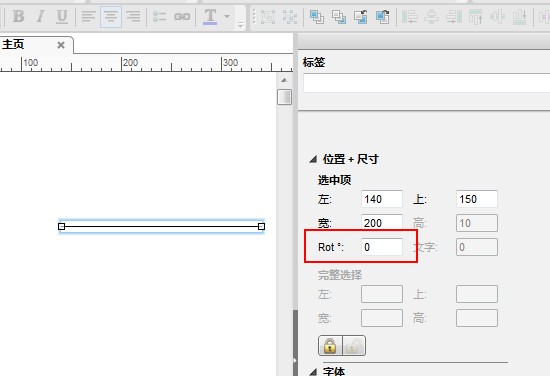This screenshot has height=376, width=550.
Task: Bring the selected widget forward one step
Action: (361, 16)
